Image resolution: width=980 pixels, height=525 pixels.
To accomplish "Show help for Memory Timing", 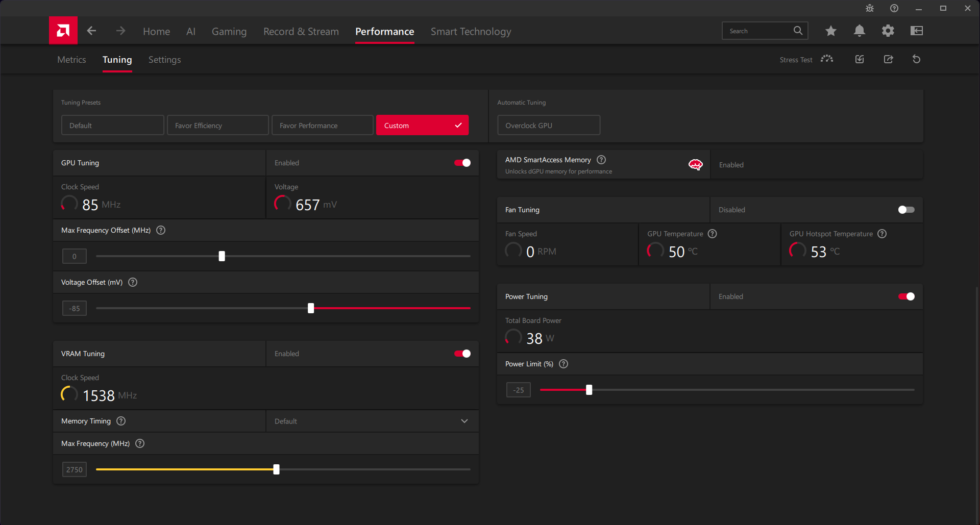I will [121, 421].
